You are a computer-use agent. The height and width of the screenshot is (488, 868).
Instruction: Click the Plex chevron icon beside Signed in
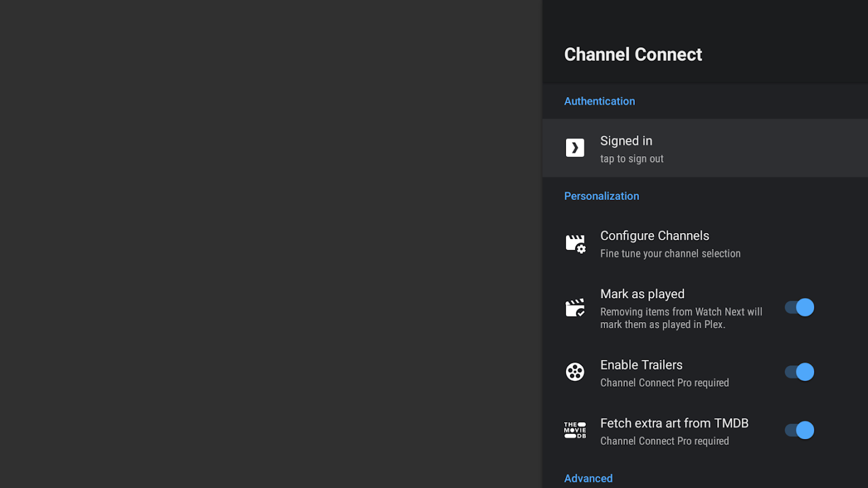pos(575,148)
